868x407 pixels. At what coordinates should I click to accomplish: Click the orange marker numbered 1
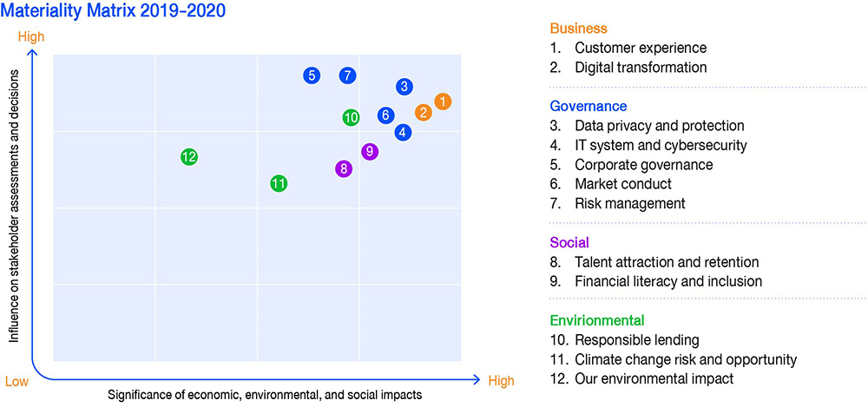click(442, 102)
